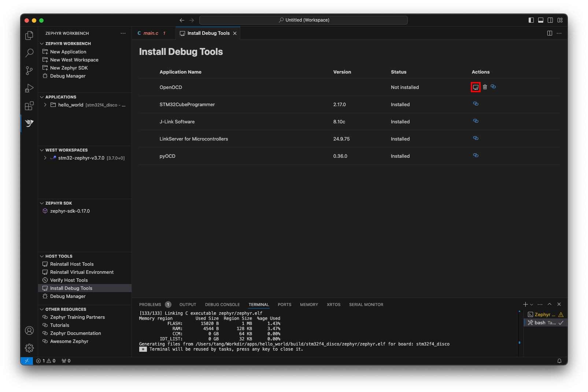Image resolution: width=588 pixels, height=392 pixels.
Task: Open the Run and Debug icon
Action: pos(29,88)
